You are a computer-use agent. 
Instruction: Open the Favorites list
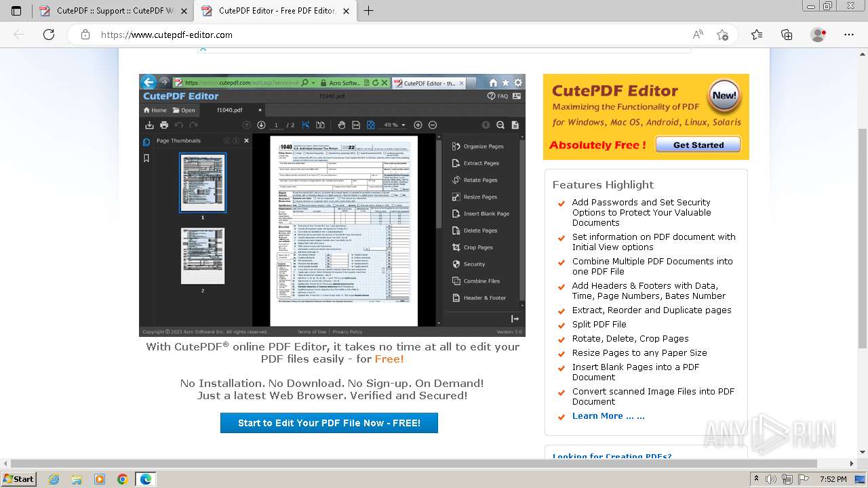pyautogui.click(x=757, y=35)
